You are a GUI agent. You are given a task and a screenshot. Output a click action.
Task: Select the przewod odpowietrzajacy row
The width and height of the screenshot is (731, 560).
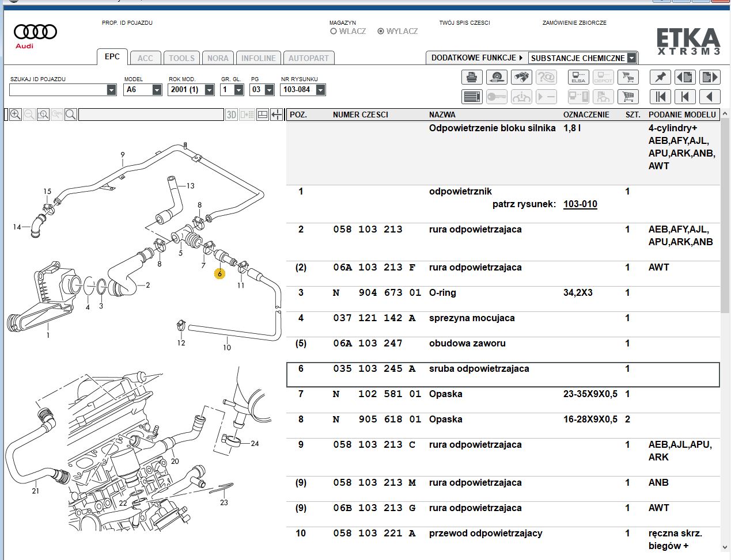tap(503, 540)
